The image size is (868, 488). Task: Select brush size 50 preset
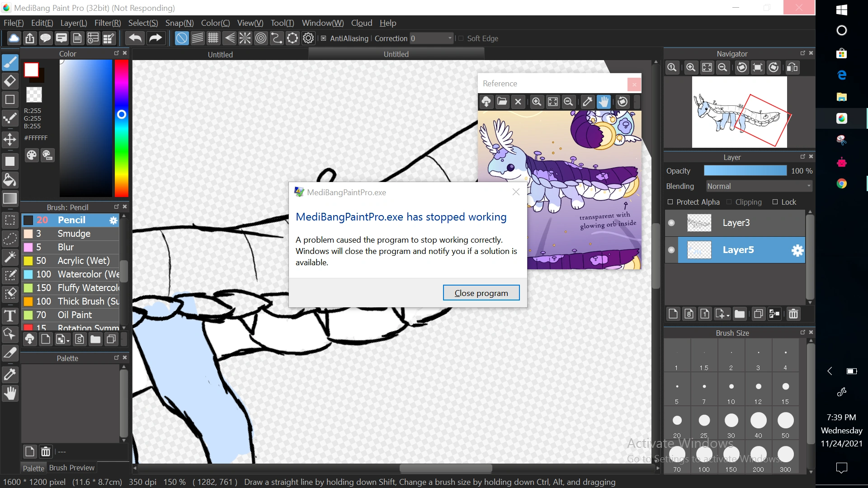click(x=785, y=421)
